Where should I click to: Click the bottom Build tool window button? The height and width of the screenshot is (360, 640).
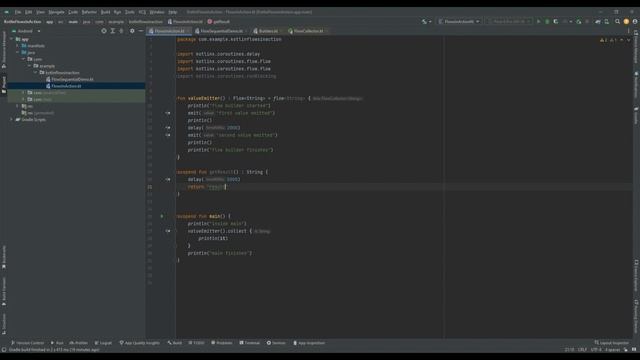175,343
